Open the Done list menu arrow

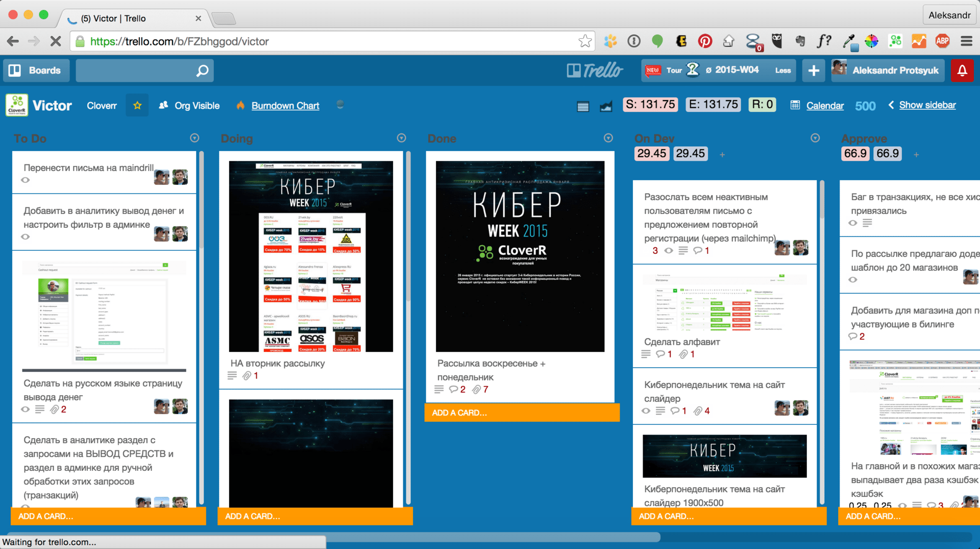click(x=608, y=138)
